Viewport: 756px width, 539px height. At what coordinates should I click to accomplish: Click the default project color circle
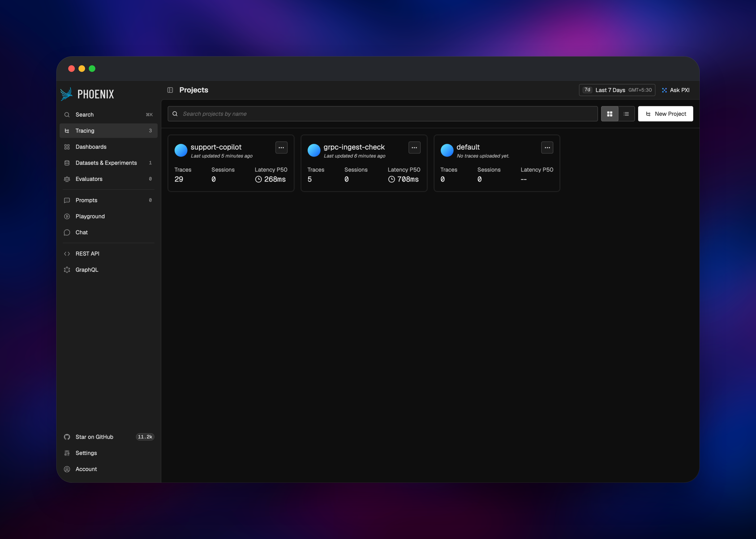447,150
